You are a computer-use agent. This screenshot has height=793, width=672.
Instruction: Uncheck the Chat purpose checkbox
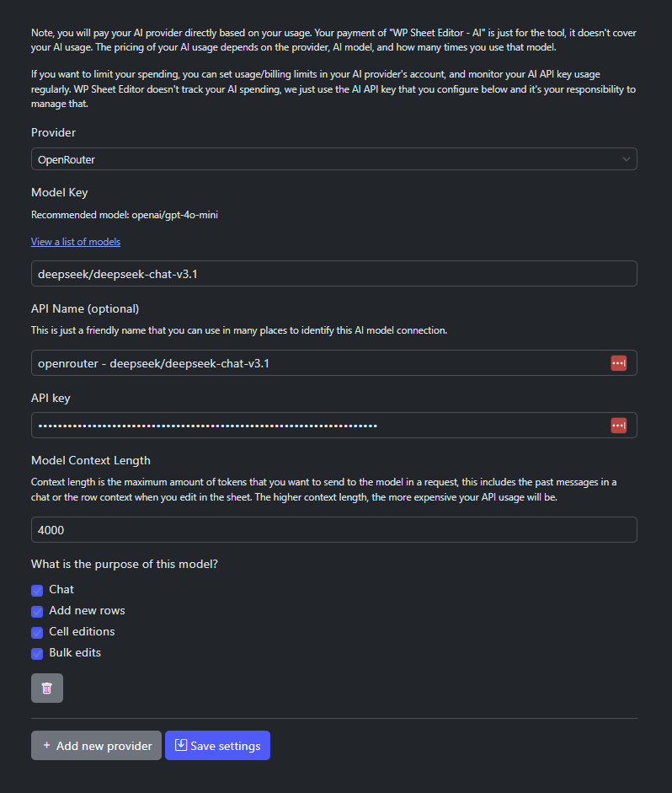[x=37, y=590]
